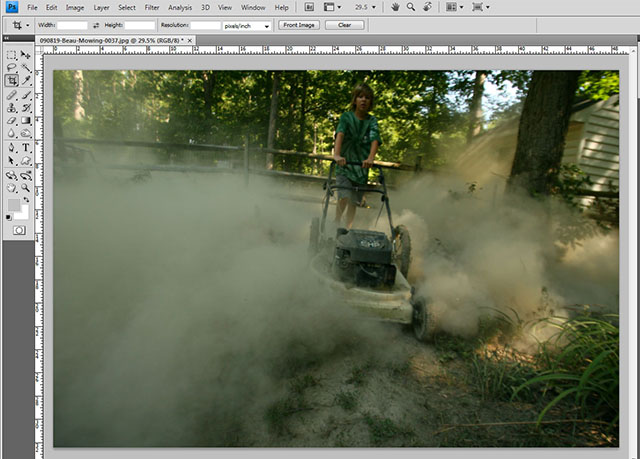The width and height of the screenshot is (640, 459).
Task: Open the Image menu
Action: pos(75,7)
